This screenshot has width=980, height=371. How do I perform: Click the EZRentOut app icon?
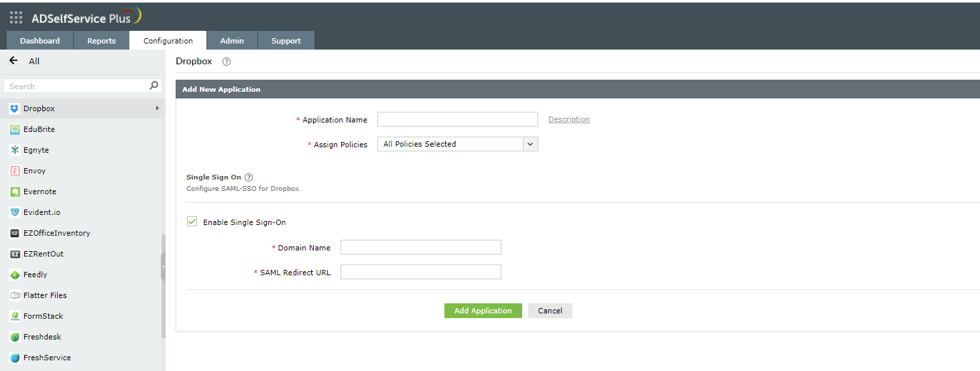pos(15,254)
